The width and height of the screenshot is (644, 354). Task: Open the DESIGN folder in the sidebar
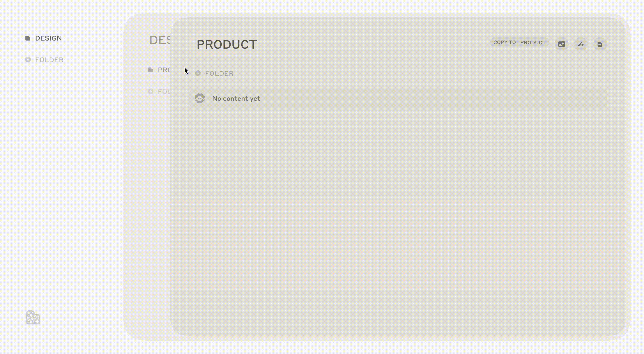click(44, 38)
